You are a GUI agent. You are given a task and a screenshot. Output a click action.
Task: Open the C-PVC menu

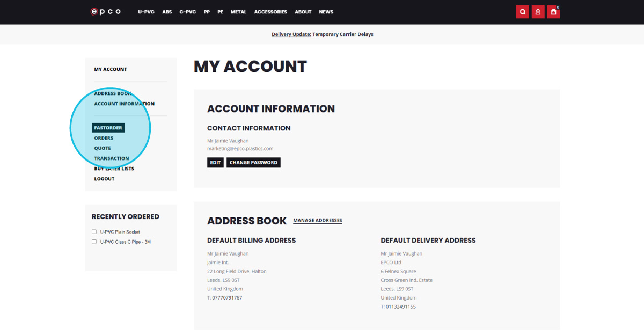click(x=188, y=12)
